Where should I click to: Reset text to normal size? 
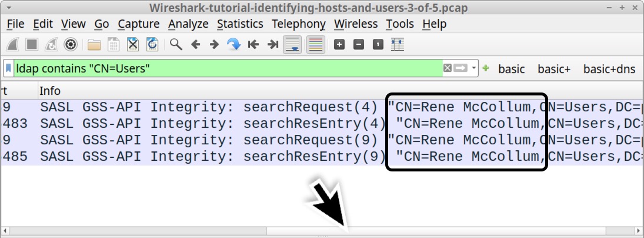click(x=378, y=44)
